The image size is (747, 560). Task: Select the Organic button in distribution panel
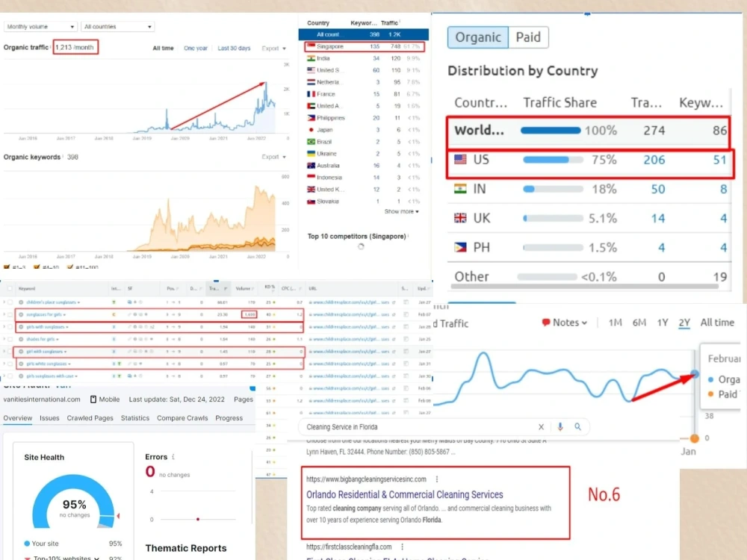point(478,37)
